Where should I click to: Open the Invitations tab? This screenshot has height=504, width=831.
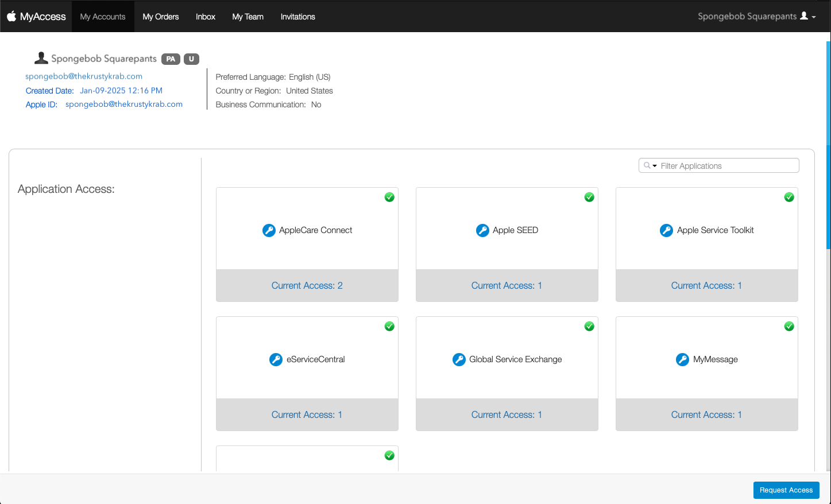pyautogui.click(x=298, y=17)
